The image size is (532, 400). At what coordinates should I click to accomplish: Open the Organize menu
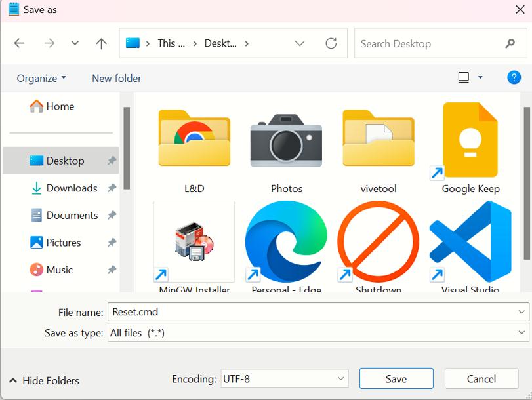click(41, 78)
